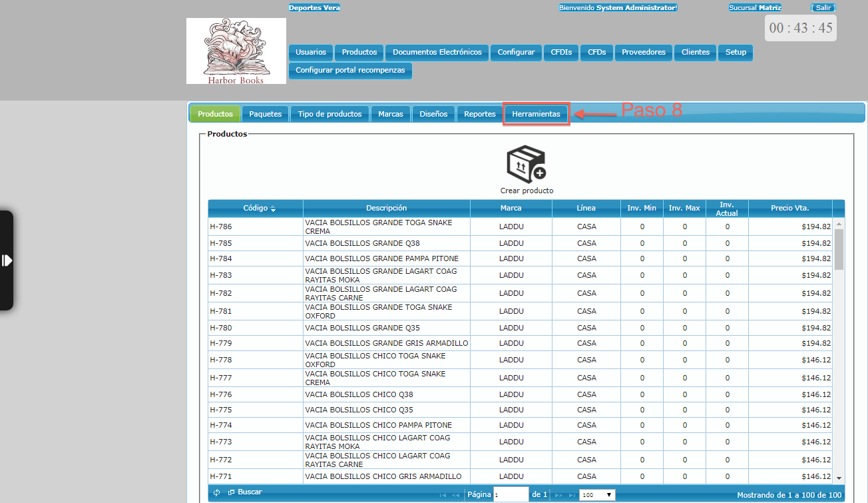The width and height of the screenshot is (868, 503).
Task: Click the Precio Vta. column header
Action: coord(789,208)
